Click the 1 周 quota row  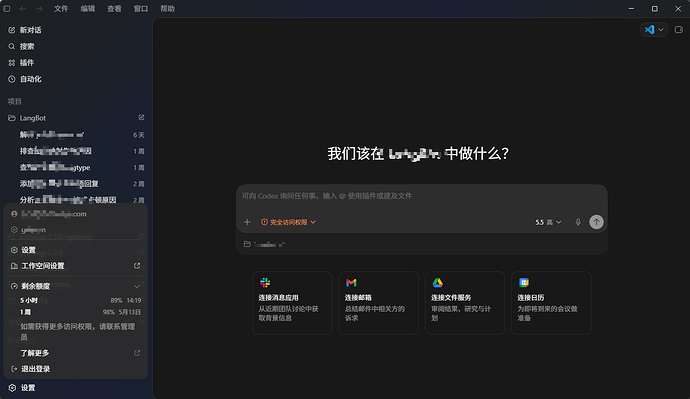coord(81,312)
